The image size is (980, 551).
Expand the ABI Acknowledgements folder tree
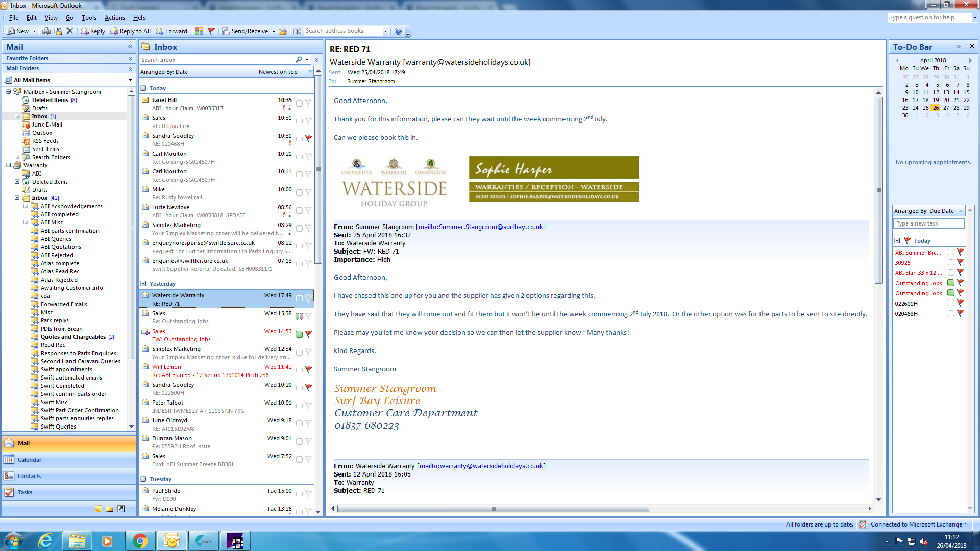click(x=26, y=206)
